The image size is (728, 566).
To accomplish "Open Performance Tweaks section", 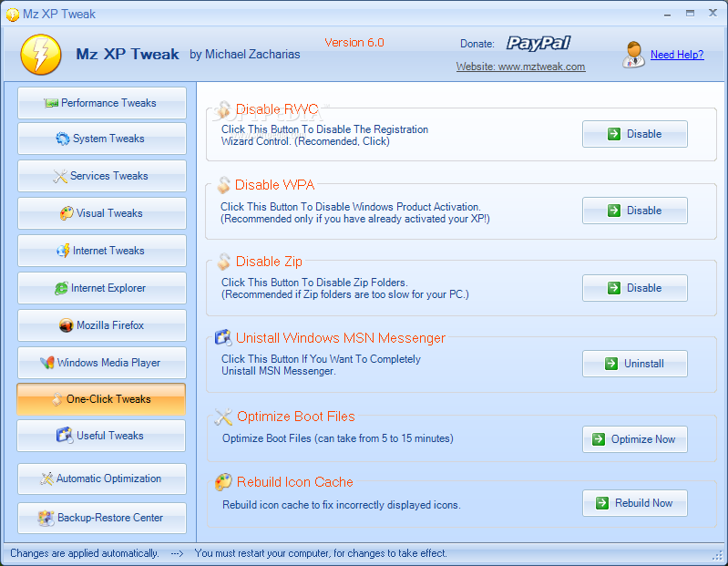I will [102, 103].
